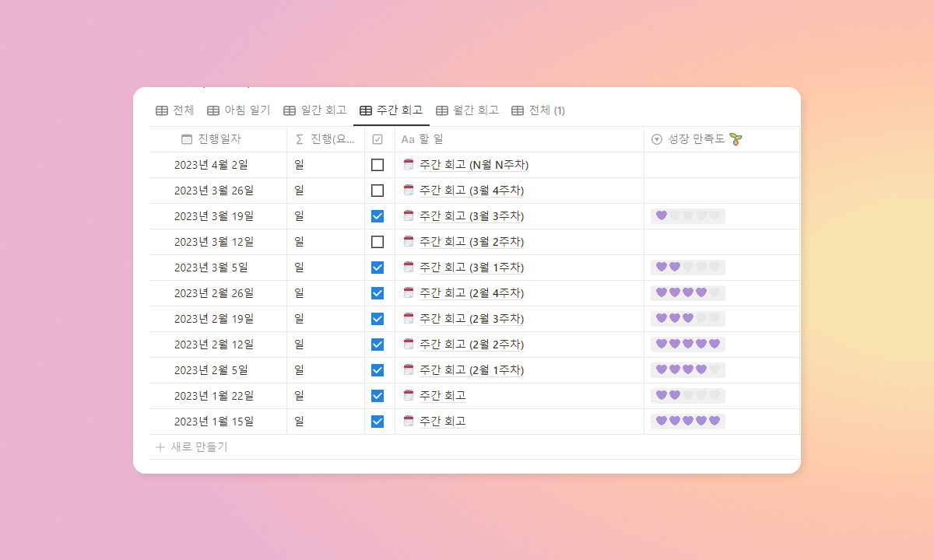Select the 주간 회고 tab
Viewport: 934px width, 560px height.
coord(392,110)
